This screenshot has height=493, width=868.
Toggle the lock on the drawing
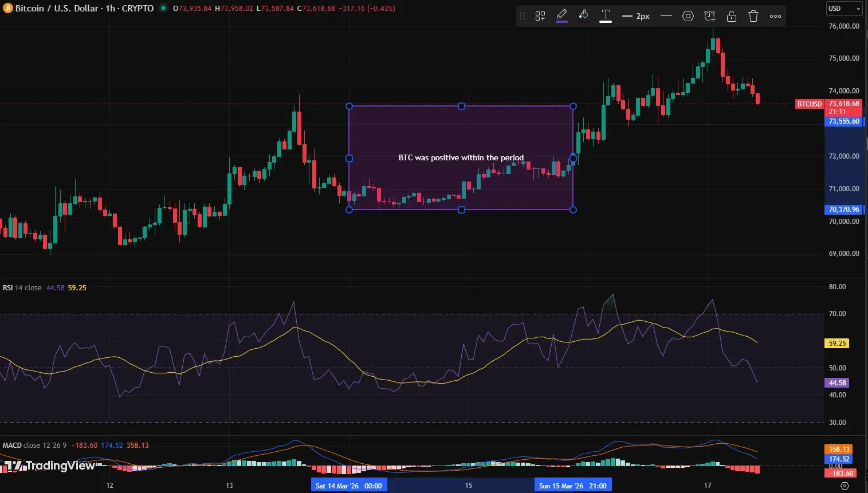pos(732,16)
